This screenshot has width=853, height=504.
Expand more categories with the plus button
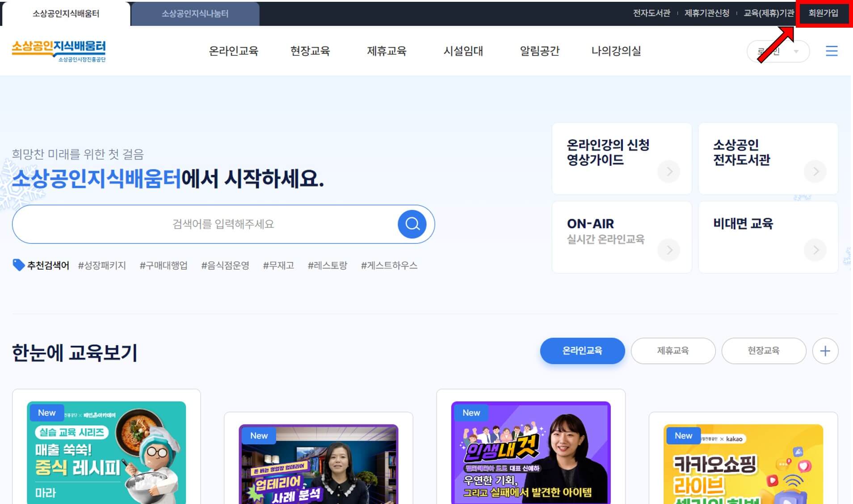pos(825,351)
